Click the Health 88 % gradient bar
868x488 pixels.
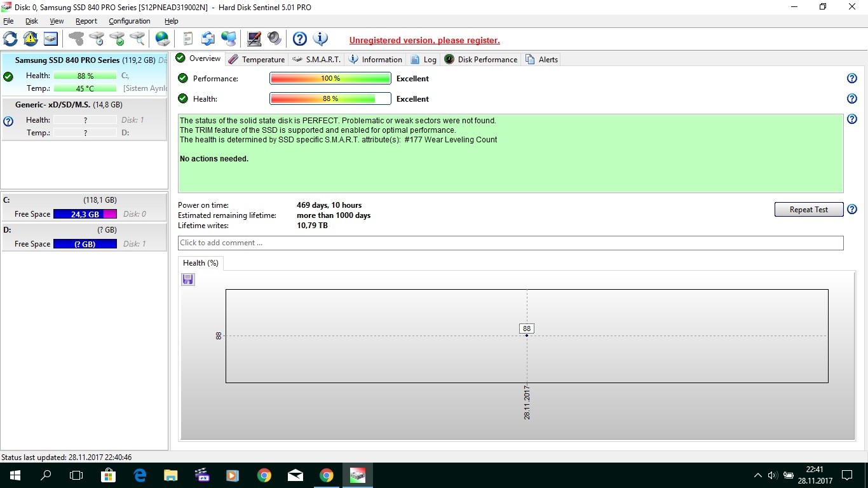[x=330, y=99]
